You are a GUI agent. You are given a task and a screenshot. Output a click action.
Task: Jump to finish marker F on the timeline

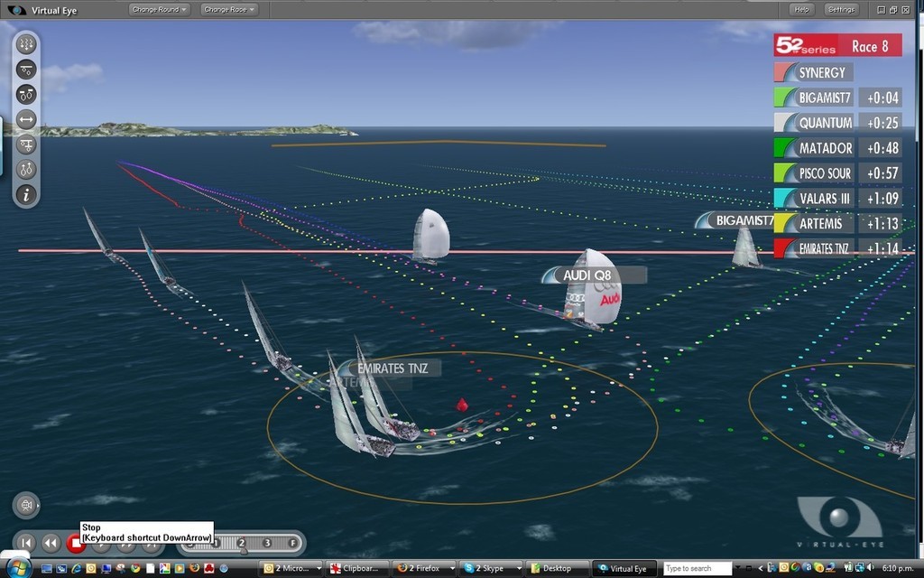[x=292, y=543]
